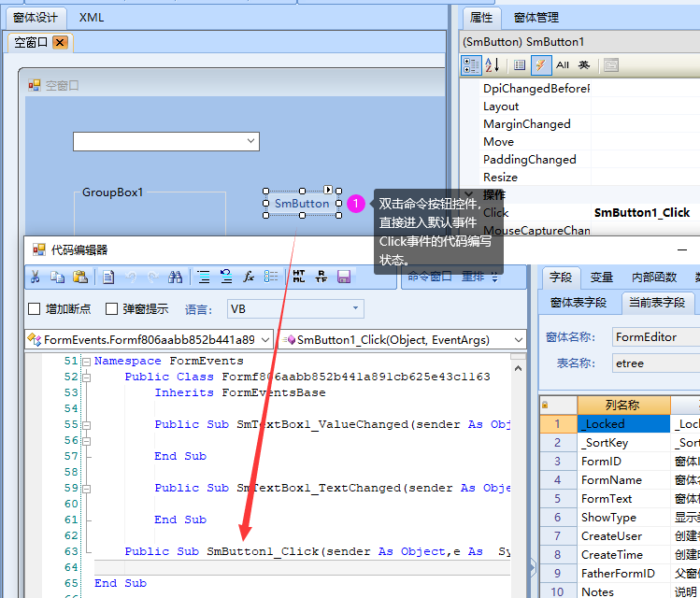Sort properties alphabetically with A-Z icon
The height and width of the screenshot is (598, 700).
tap(492, 65)
